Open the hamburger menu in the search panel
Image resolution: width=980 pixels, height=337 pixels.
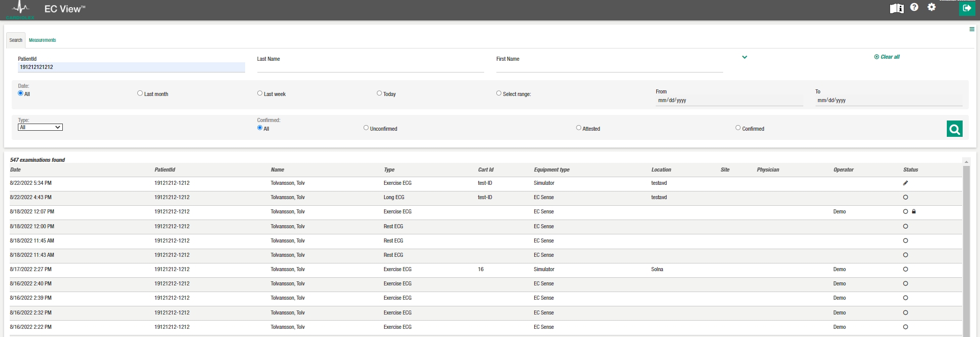(971, 29)
